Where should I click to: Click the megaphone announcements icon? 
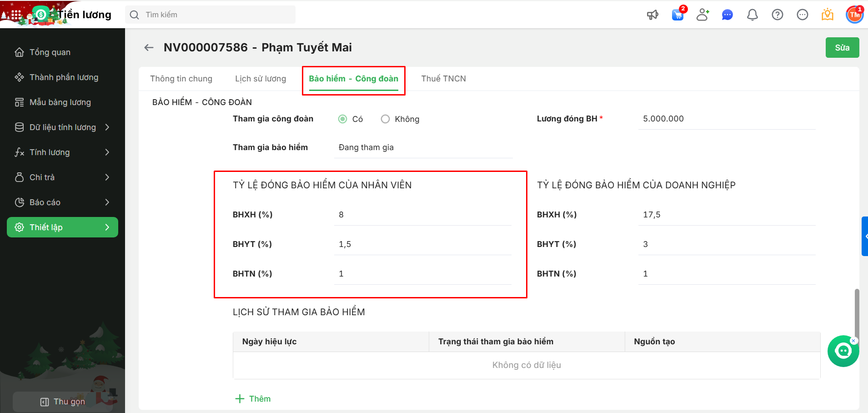tap(652, 15)
